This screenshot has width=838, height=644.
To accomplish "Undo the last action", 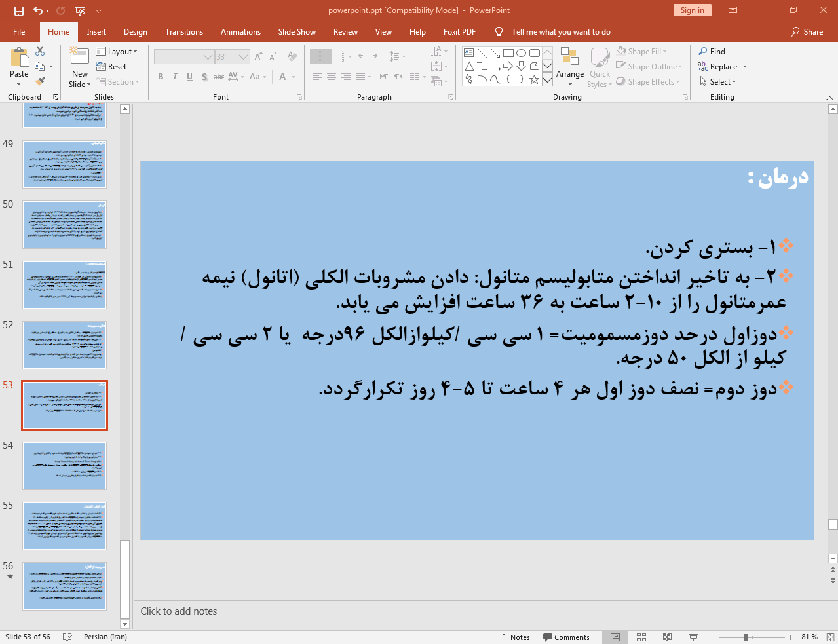I will click(38, 10).
